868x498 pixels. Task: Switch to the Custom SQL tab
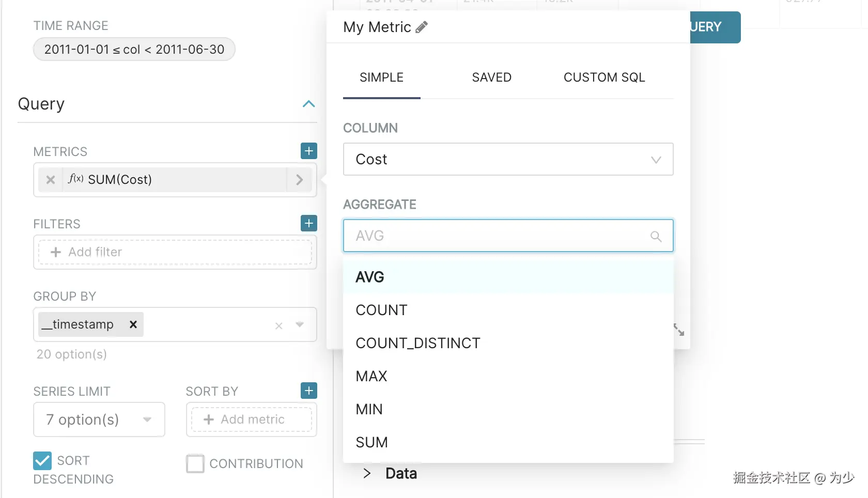tap(604, 77)
